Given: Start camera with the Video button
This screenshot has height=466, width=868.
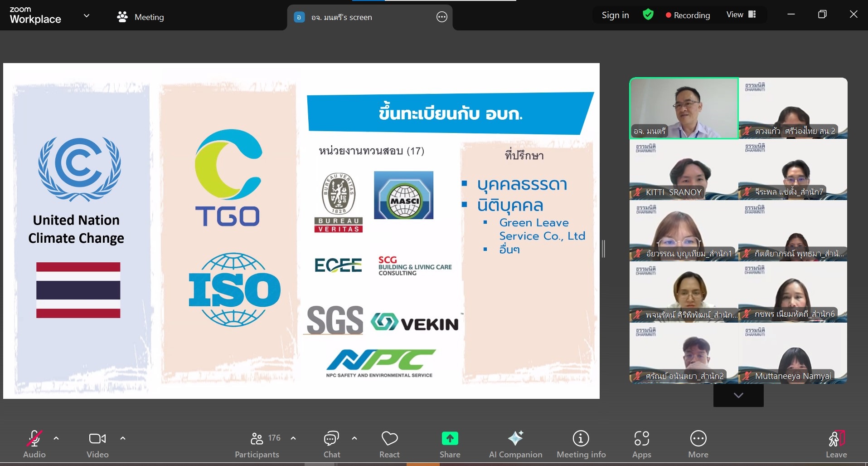Looking at the screenshot, I should [97, 444].
